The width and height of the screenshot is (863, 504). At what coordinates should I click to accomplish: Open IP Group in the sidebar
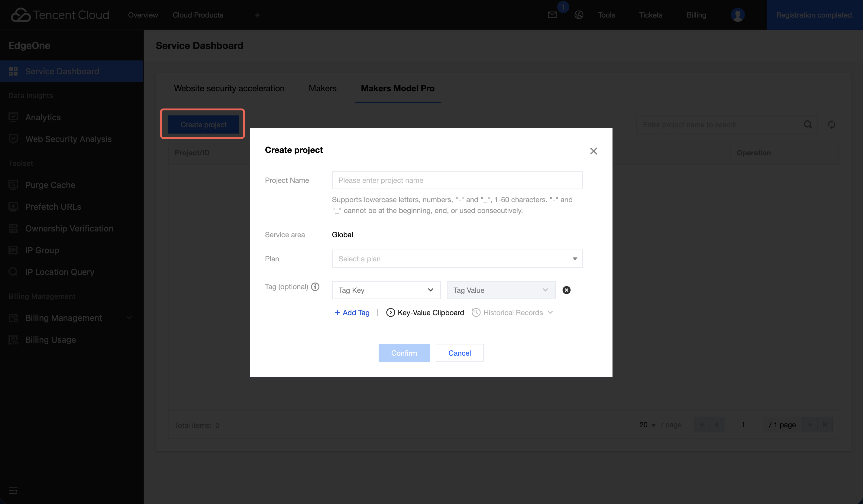pyautogui.click(x=72, y=250)
